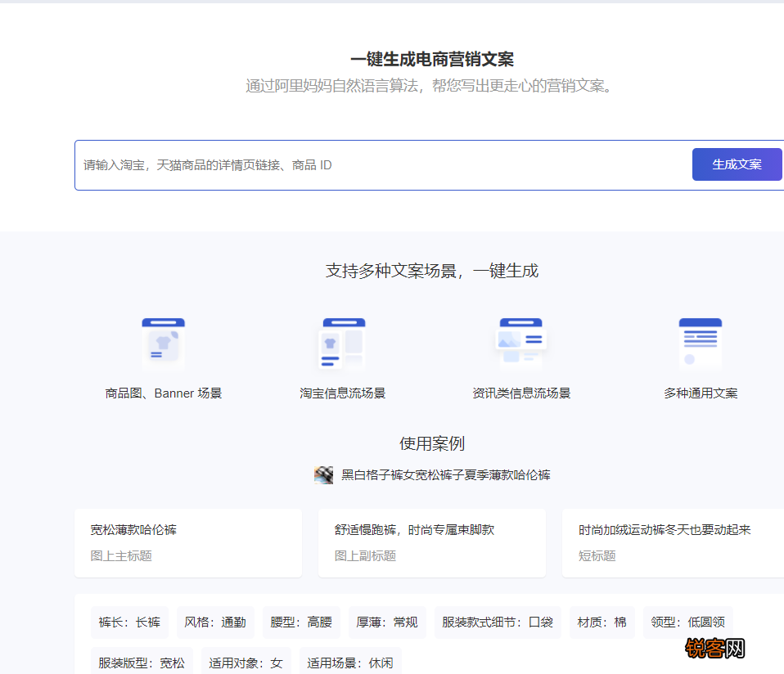This screenshot has height=674, width=784.
Task: Click the 多种通用文案 label
Action: coord(701,393)
